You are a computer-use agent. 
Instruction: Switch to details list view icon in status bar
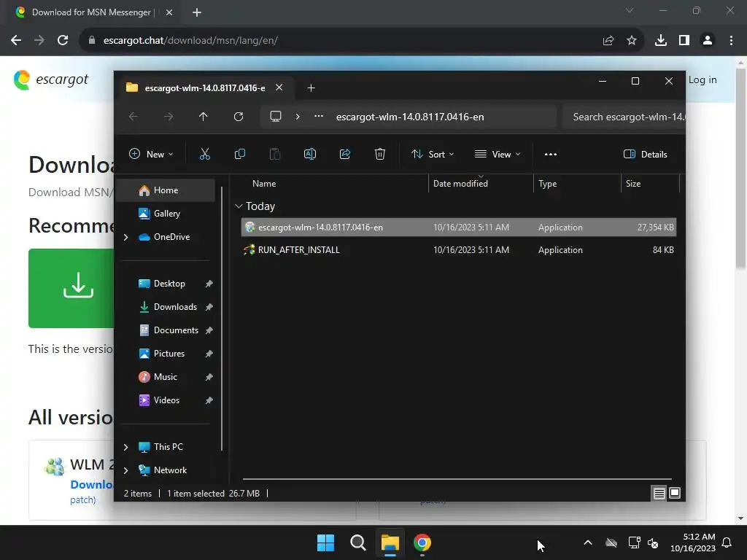[x=659, y=494]
